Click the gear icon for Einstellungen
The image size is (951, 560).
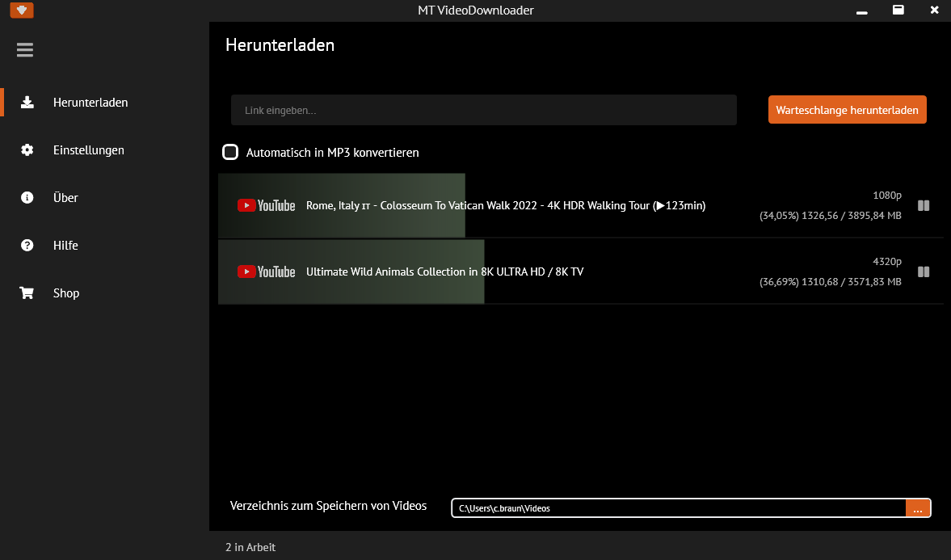coord(27,150)
